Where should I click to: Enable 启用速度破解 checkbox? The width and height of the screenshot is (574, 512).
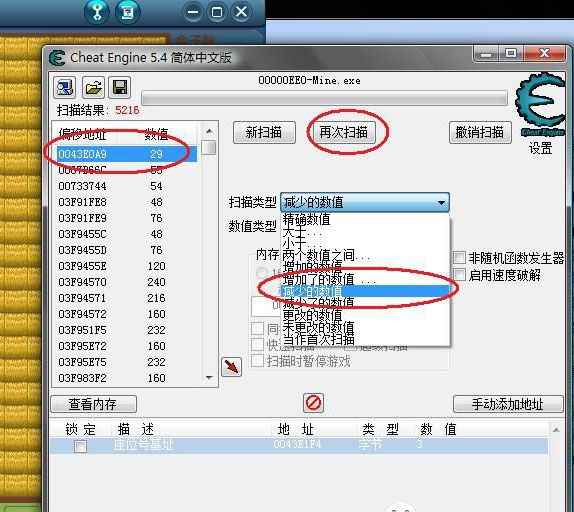[459, 274]
